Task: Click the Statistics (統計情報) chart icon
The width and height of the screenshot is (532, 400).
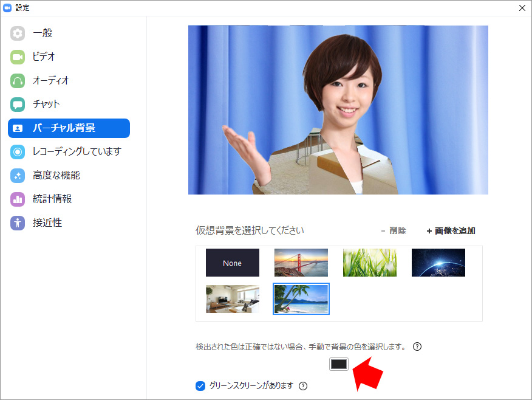Action: [x=18, y=199]
